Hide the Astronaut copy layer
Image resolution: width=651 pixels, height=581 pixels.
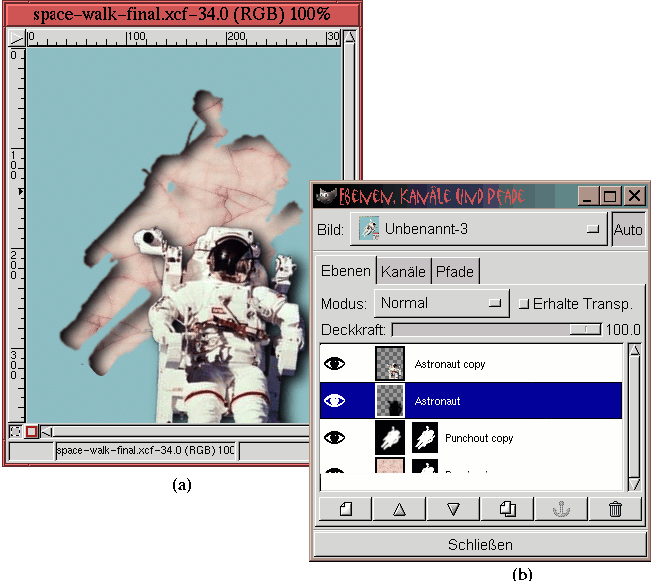[335, 364]
